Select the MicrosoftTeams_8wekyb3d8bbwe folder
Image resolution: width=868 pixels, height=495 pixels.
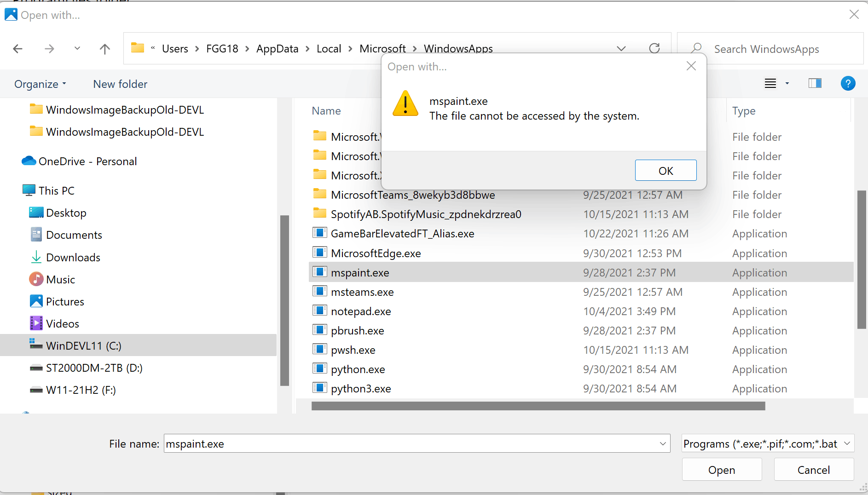pyautogui.click(x=413, y=195)
